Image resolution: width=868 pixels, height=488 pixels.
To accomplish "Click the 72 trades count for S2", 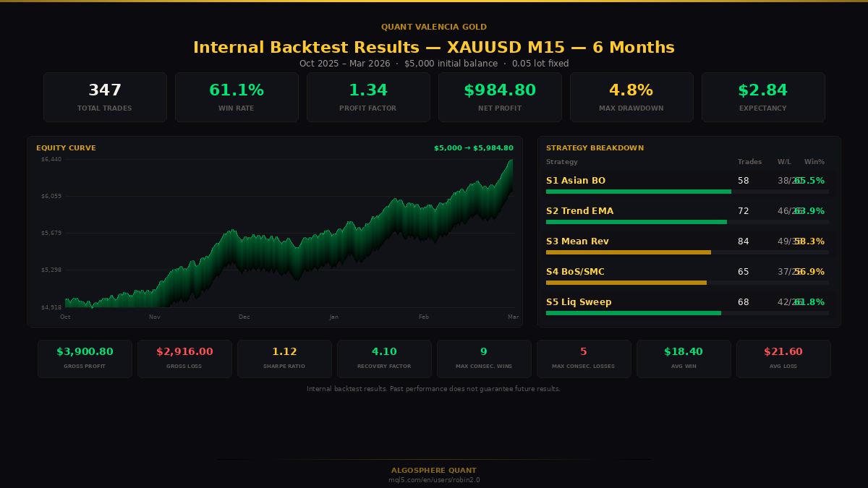I will click(x=744, y=211).
